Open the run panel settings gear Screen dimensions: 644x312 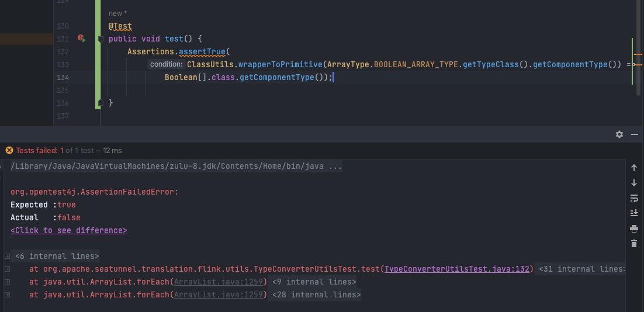pyautogui.click(x=619, y=134)
